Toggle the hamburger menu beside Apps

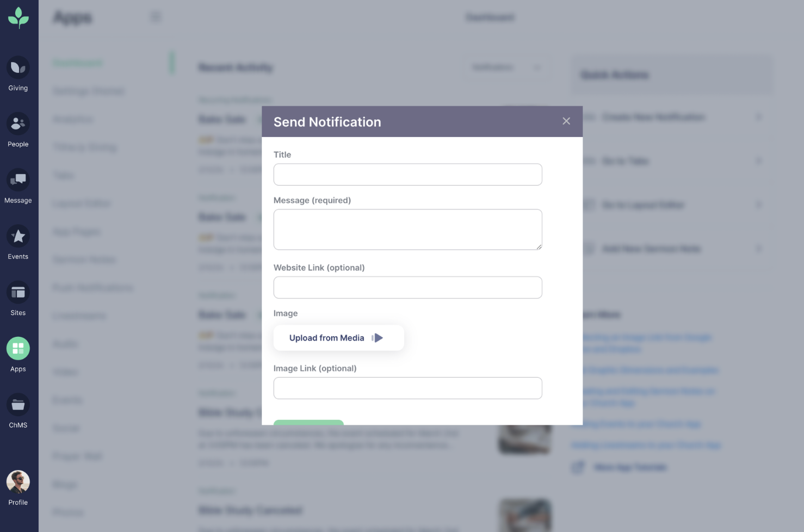coord(156,17)
